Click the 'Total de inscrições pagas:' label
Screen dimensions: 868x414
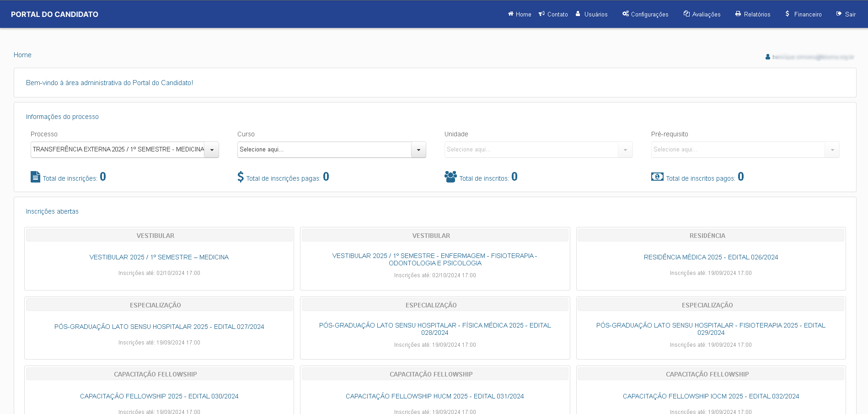pos(284,178)
